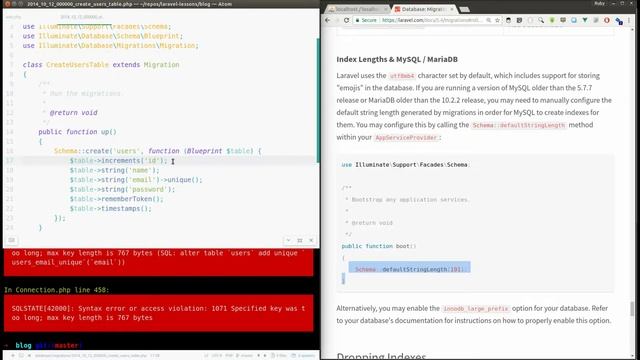
Task: Select the first web.php tab in Atom
Action: pos(13,17)
